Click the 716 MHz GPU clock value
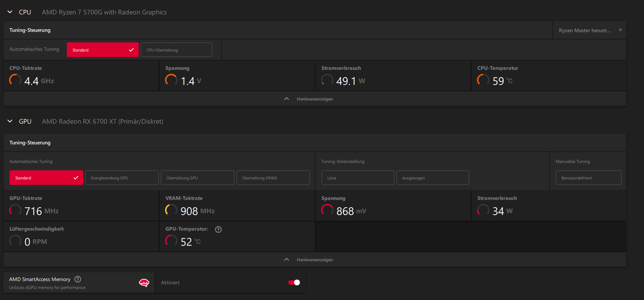 42,211
